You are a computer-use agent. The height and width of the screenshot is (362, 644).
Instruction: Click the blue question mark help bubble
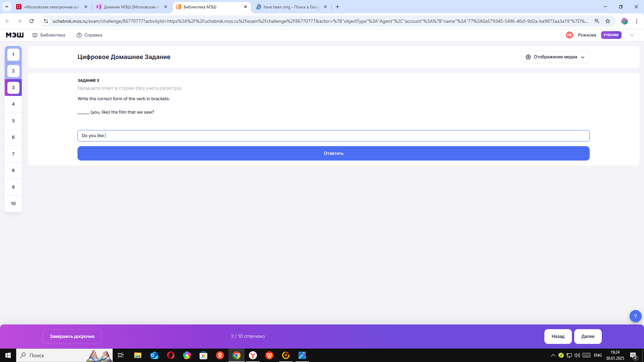[x=635, y=316]
